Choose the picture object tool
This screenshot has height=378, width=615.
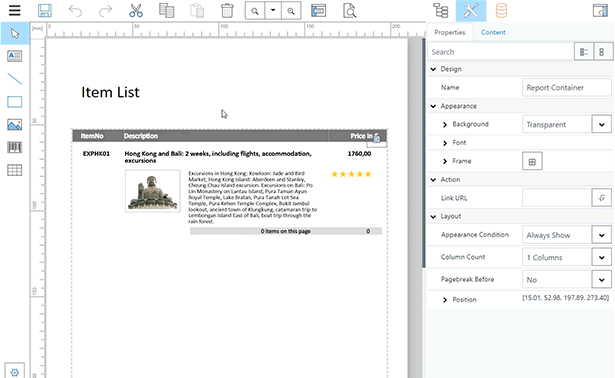[15, 125]
